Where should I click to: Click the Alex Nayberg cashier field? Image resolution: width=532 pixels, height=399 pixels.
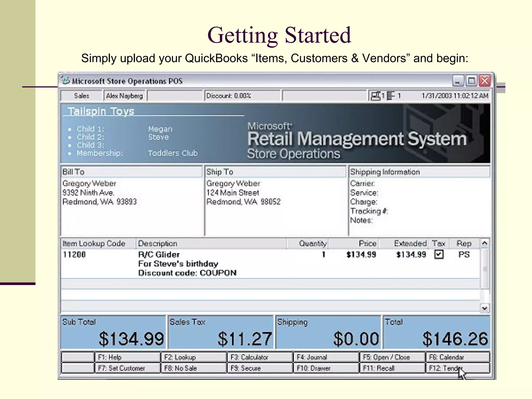[125, 96]
